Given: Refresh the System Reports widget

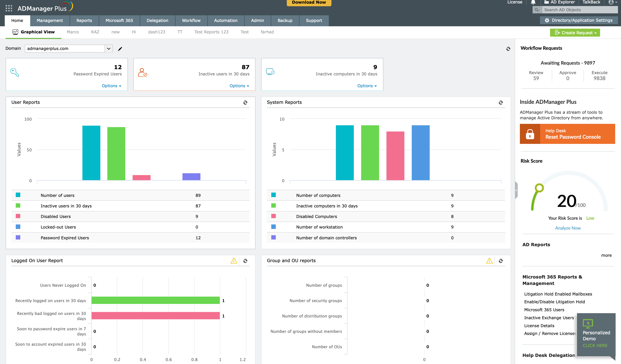Looking at the screenshot, I should [500, 102].
